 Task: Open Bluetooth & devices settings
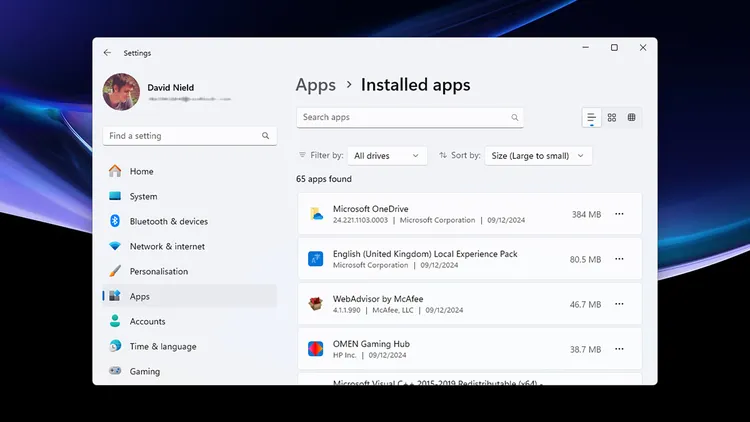(x=168, y=222)
